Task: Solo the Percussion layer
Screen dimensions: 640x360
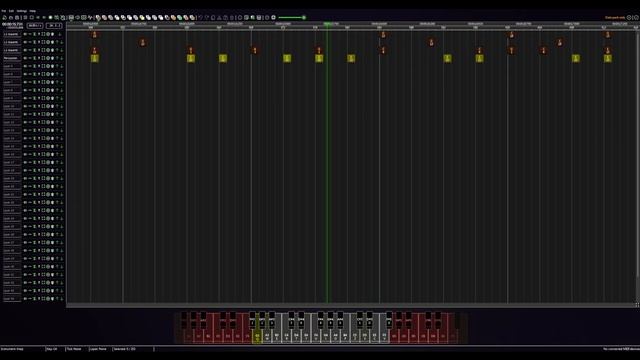Action: click(39, 58)
